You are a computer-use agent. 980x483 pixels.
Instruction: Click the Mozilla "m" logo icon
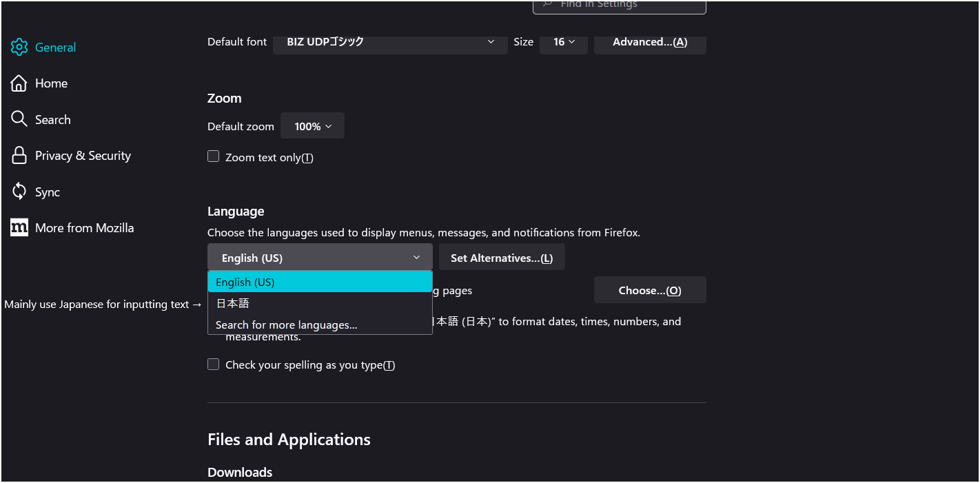(x=19, y=228)
